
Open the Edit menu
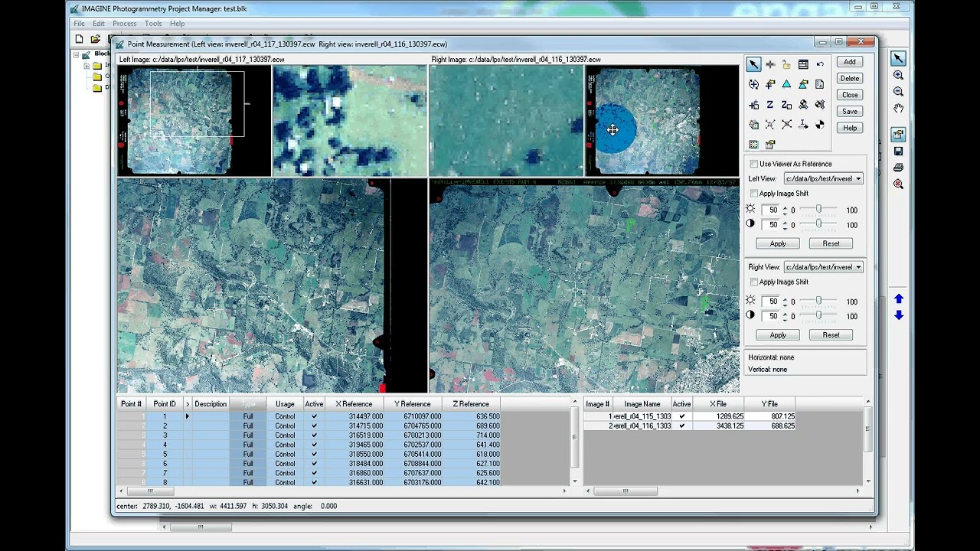(x=99, y=24)
